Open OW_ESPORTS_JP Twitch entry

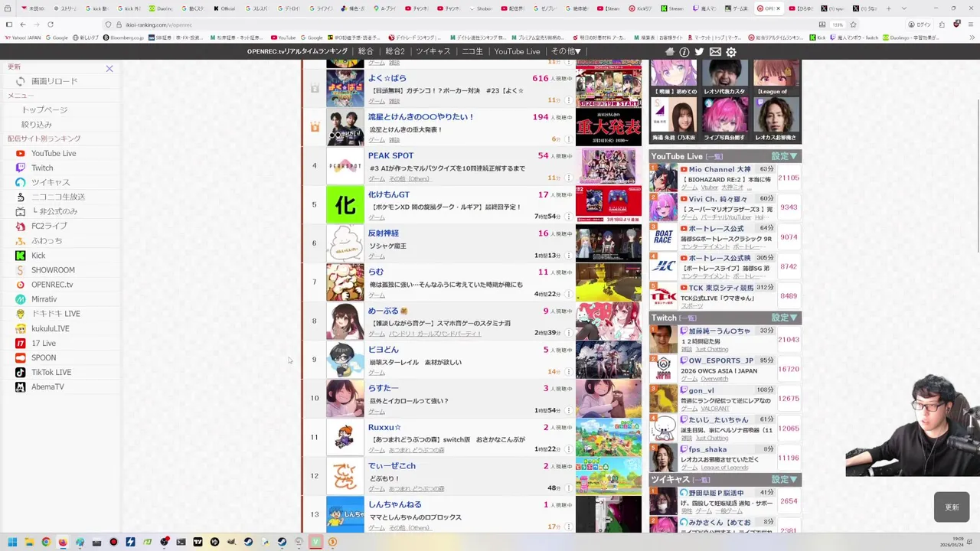[x=725, y=369]
